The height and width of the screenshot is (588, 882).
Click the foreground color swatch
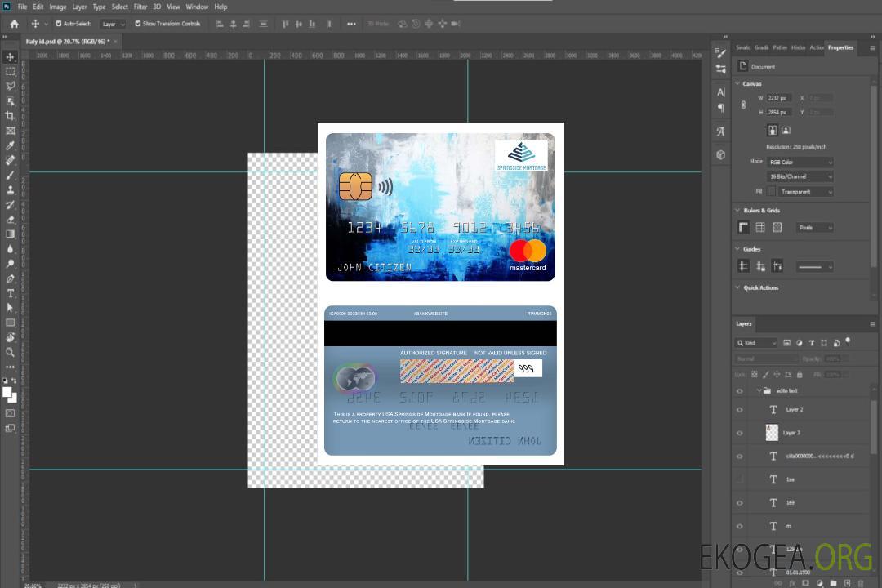(x=7, y=393)
